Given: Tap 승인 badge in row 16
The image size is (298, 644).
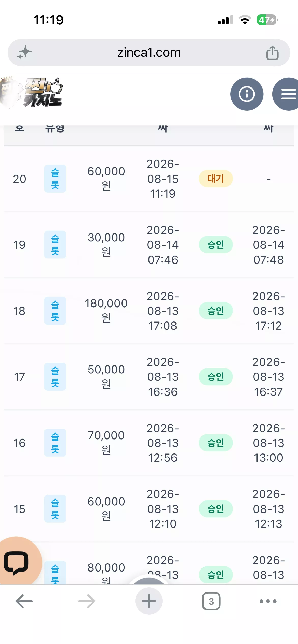Looking at the screenshot, I should pyautogui.click(x=216, y=443).
